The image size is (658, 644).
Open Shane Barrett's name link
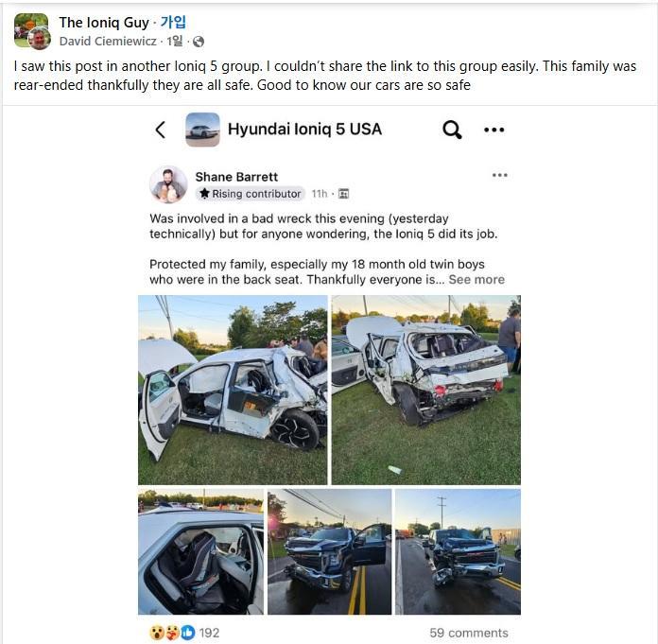[x=236, y=177]
